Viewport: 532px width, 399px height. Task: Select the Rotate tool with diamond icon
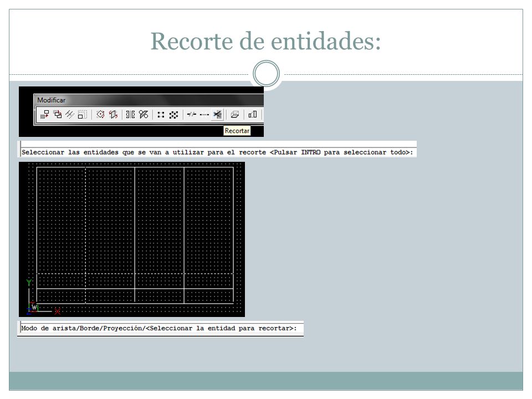click(x=100, y=115)
